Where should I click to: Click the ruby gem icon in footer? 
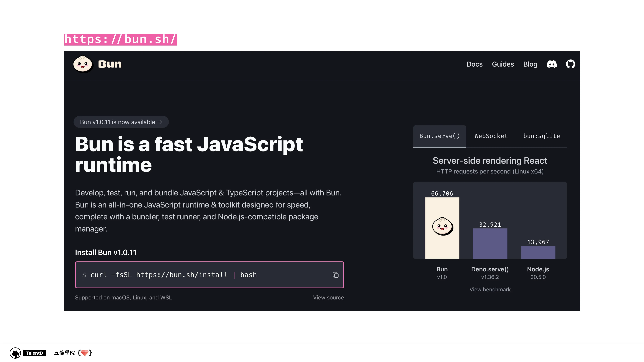tap(85, 353)
